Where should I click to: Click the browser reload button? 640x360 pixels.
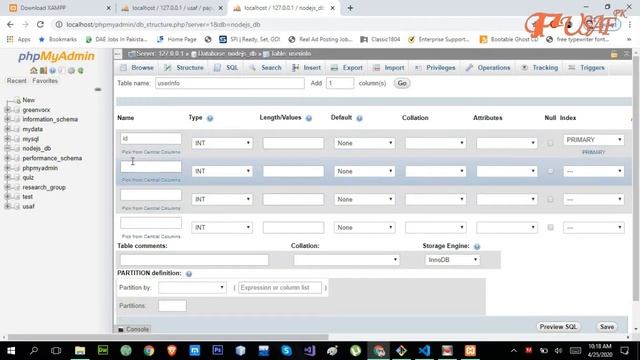(40, 24)
